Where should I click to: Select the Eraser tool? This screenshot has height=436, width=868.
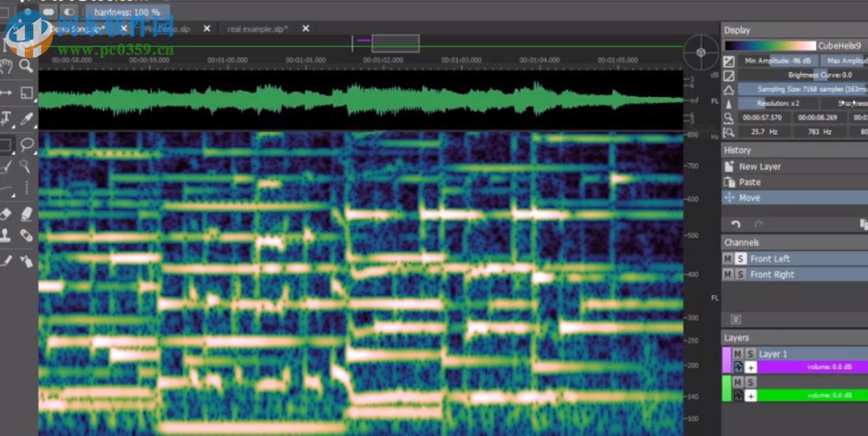point(7,214)
